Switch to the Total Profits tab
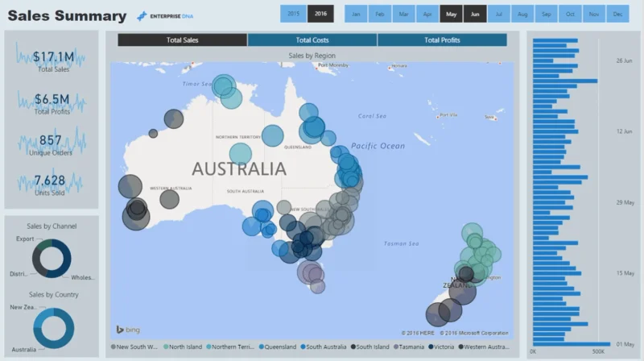Viewport: 644px width, 361px height. coord(442,39)
